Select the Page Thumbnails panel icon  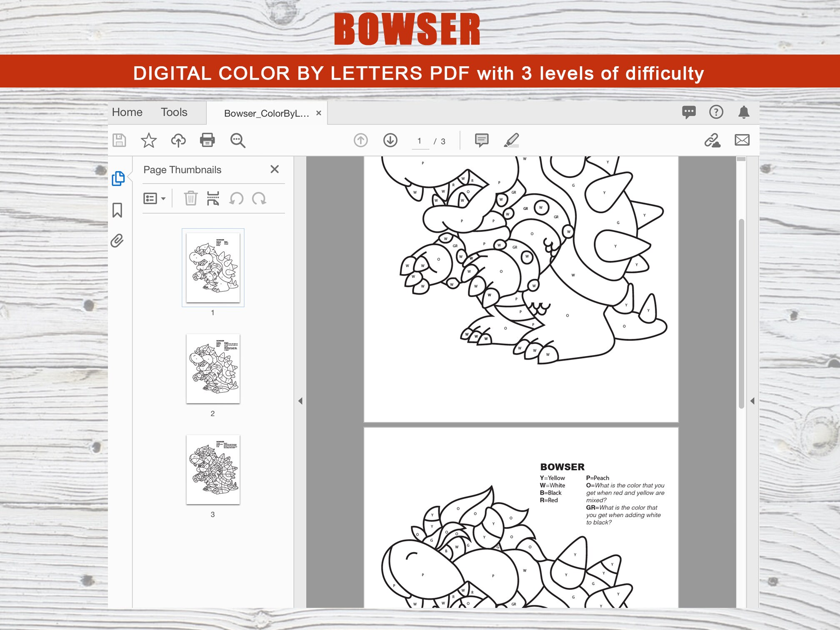pos(120,178)
